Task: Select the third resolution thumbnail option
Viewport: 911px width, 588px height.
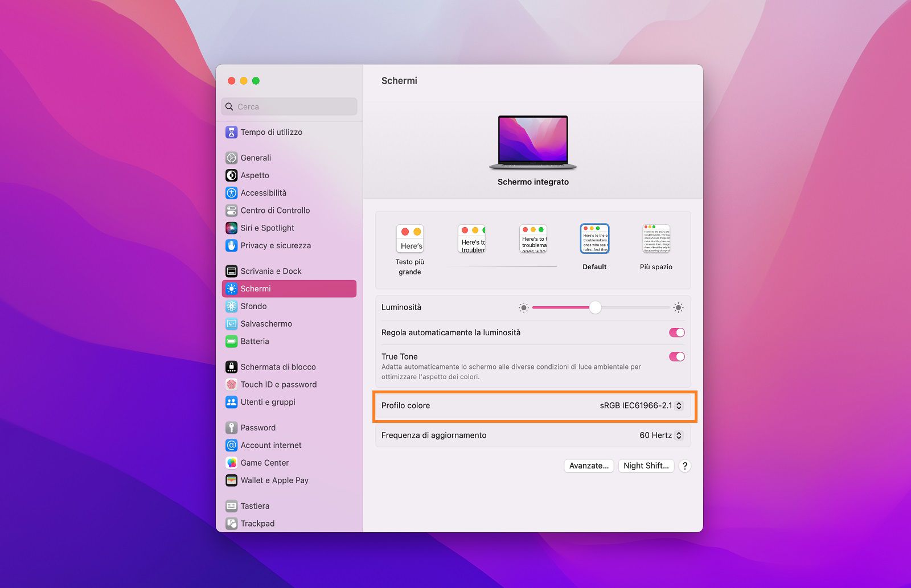Action: 533,239
